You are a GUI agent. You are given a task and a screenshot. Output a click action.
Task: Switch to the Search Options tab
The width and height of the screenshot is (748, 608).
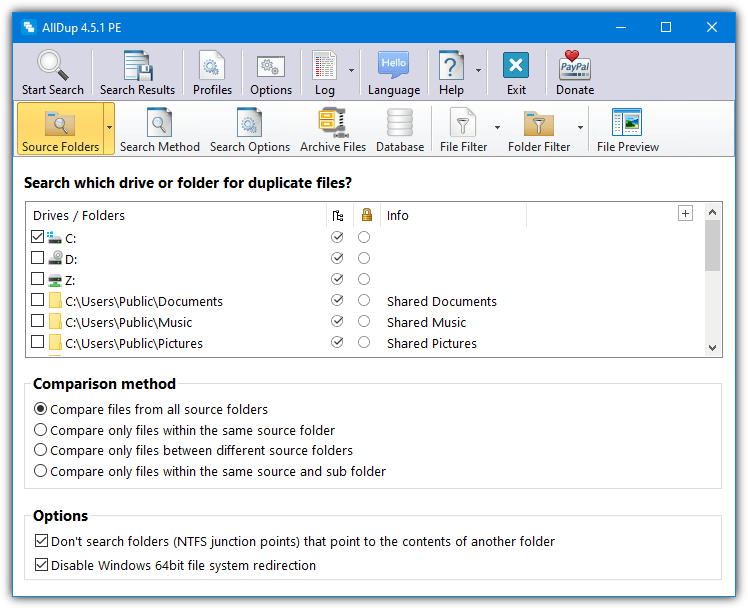click(x=249, y=130)
